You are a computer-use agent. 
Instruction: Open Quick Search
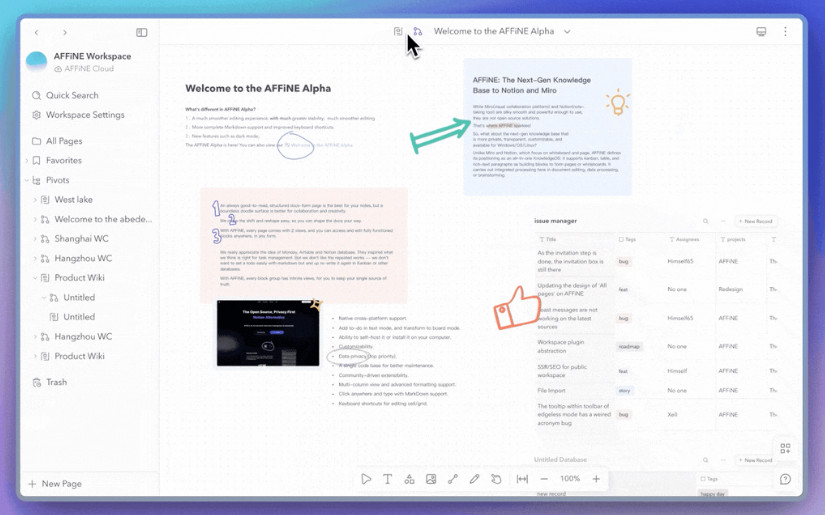pos(72,95)
